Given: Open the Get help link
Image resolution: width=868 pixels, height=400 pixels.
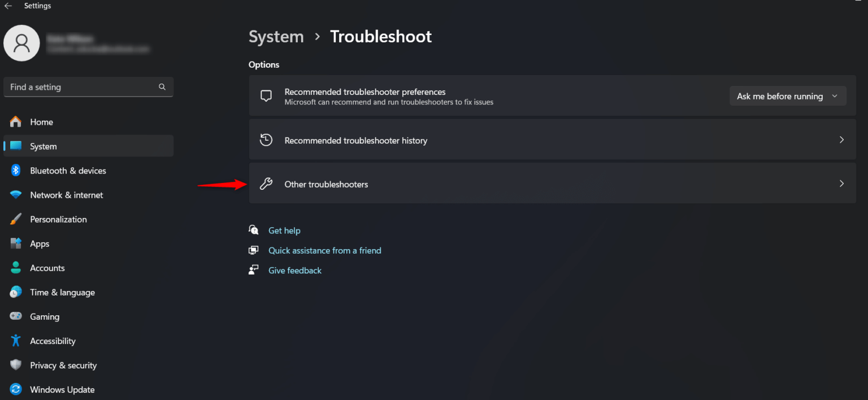Looking at the screenshot, I should pos(284,231).
